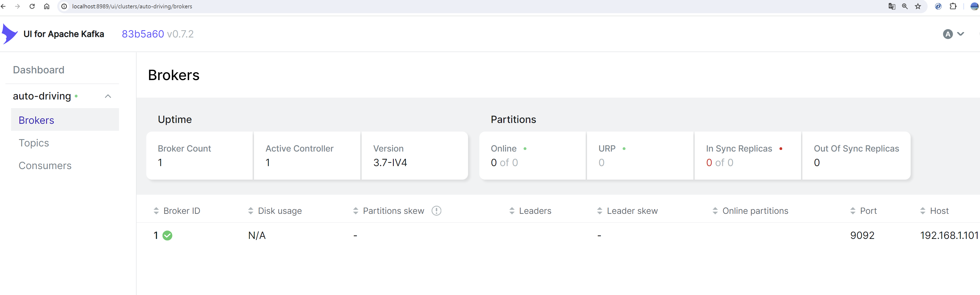The image size is (980, 295).
Task: Go to the Dashboard link
Action: point(38,70)
